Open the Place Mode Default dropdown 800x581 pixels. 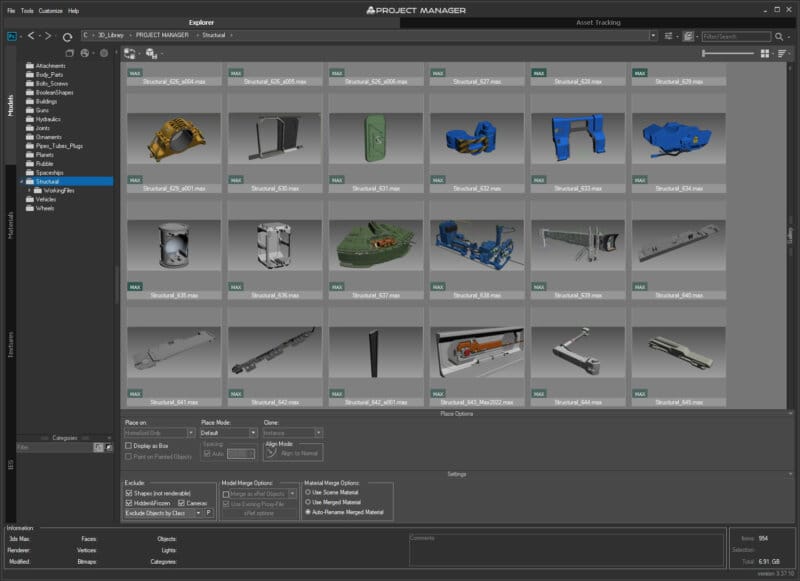click(228, 433)
